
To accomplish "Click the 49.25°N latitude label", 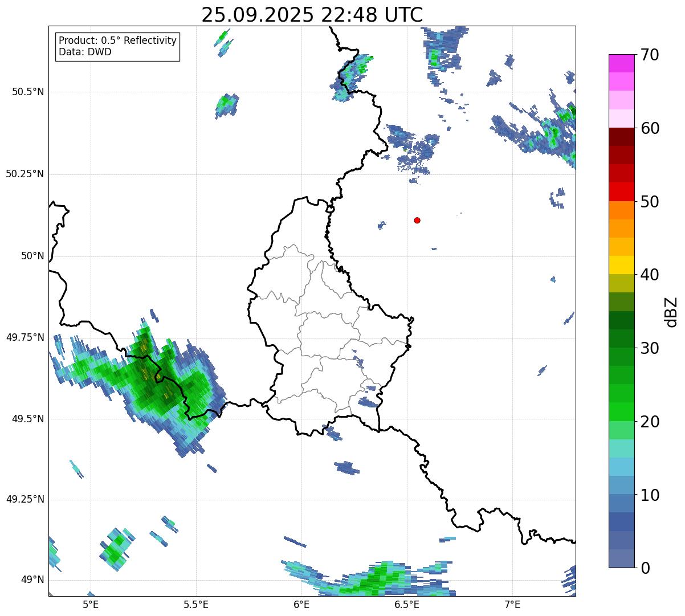I will pos(25,499).
